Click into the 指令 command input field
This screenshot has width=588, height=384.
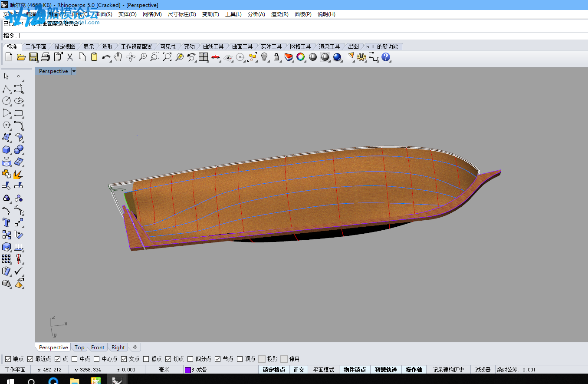coord(302,36)
